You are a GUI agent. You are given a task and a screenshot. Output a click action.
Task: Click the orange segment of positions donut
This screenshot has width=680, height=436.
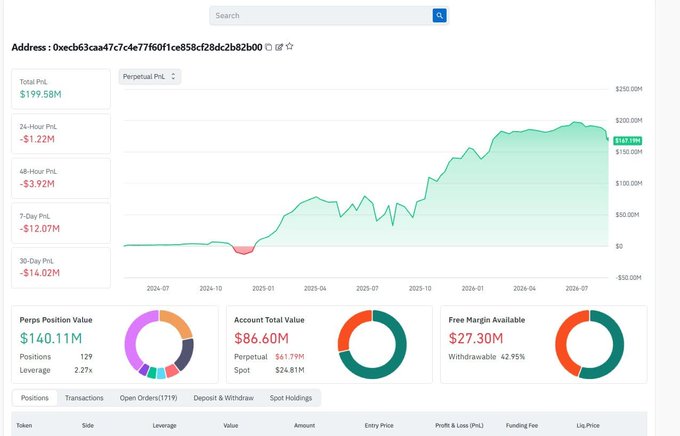[x=179, y=323]
